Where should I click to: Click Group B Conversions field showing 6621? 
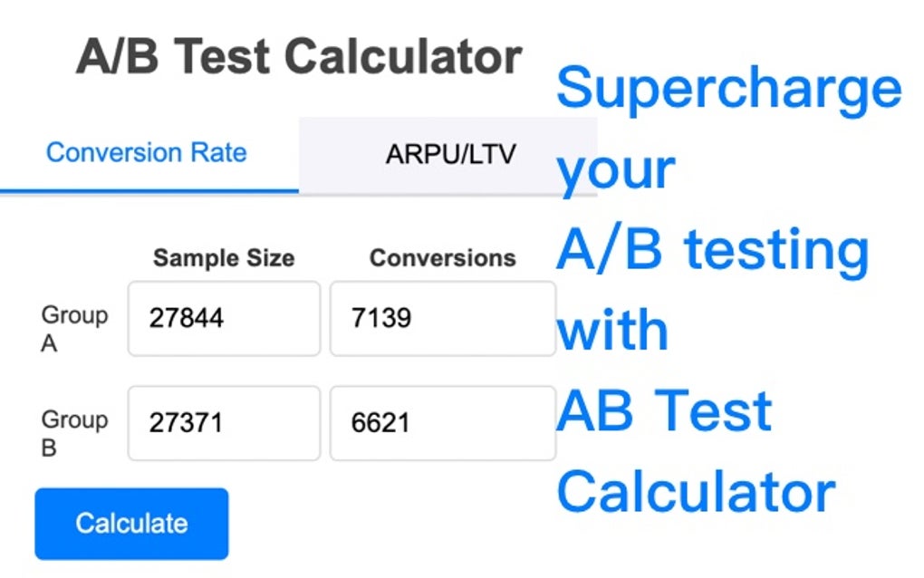click(x=442, y=423)
